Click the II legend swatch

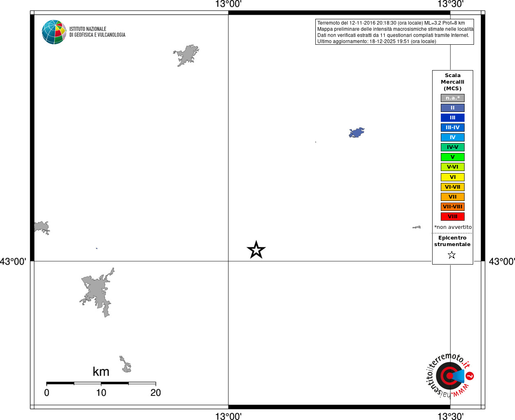[453, 108]
